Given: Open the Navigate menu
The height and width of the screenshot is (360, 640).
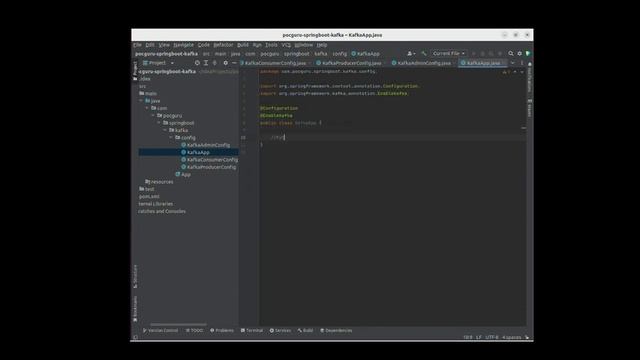Looking at the screenshot, I should [183, 45].
